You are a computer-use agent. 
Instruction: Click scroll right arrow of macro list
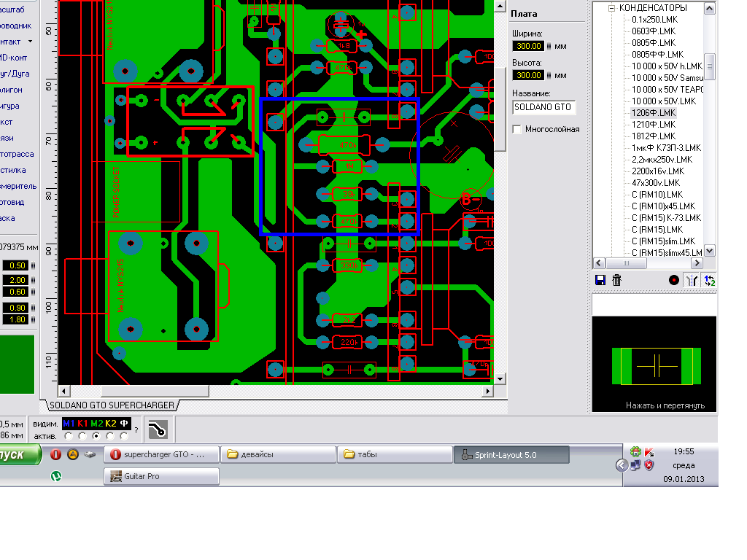[x=697, y=263]
